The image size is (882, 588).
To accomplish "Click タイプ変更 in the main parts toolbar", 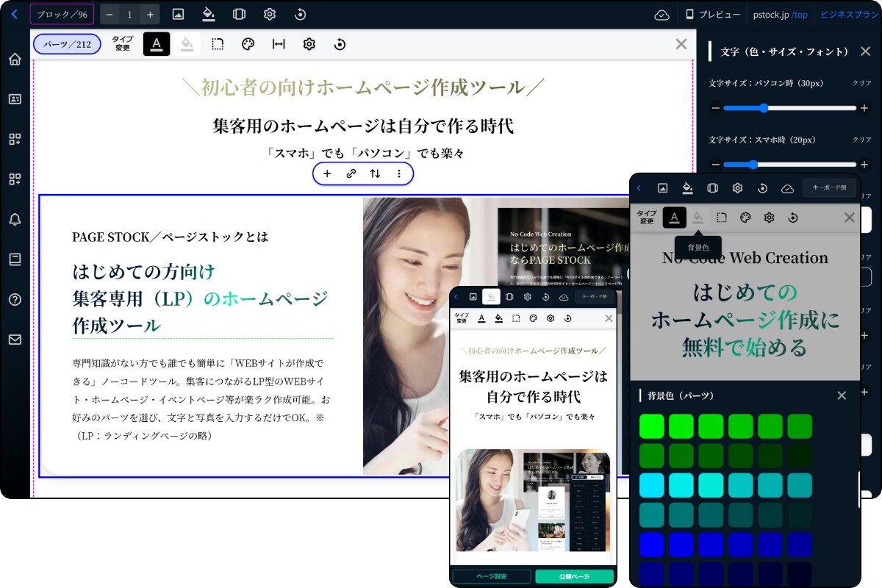I will pos(123,44).
